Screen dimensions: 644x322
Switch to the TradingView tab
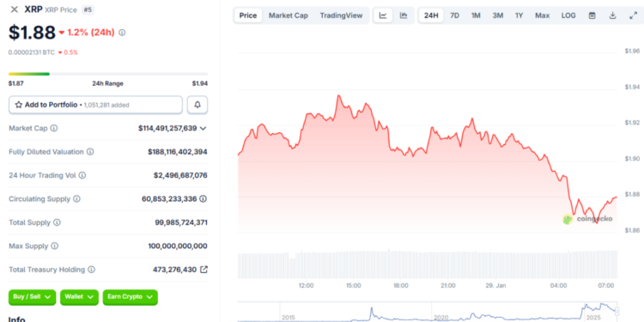[x=341, y=15]
